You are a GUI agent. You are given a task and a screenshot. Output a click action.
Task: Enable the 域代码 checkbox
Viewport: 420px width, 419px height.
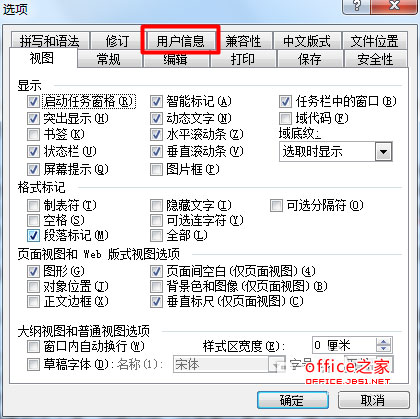tap(285, 118)
